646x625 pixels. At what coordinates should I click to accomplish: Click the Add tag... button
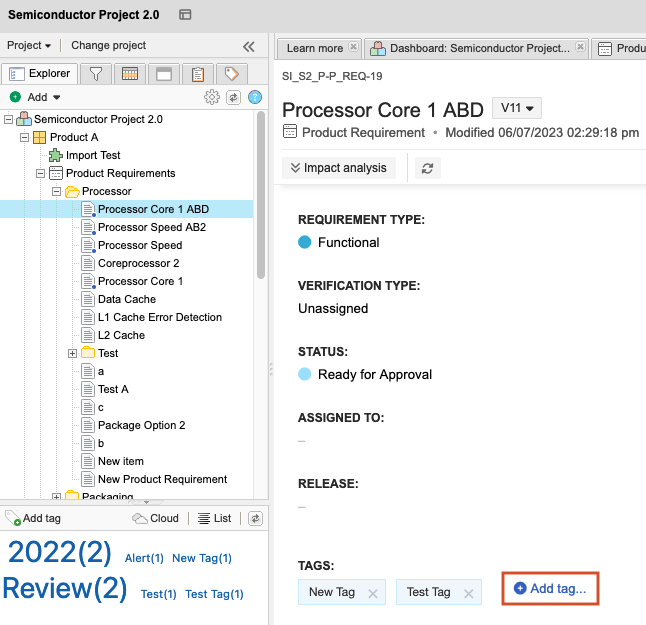point(550,589)
